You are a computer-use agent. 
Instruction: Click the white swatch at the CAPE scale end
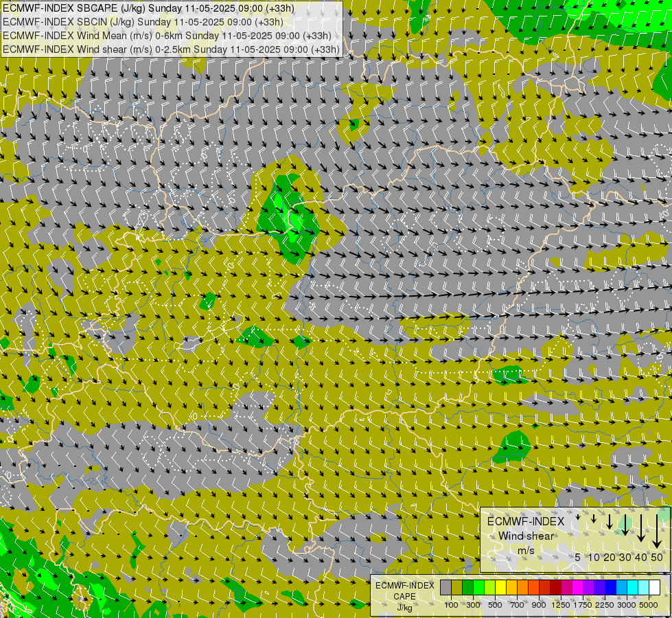(654, 587)
